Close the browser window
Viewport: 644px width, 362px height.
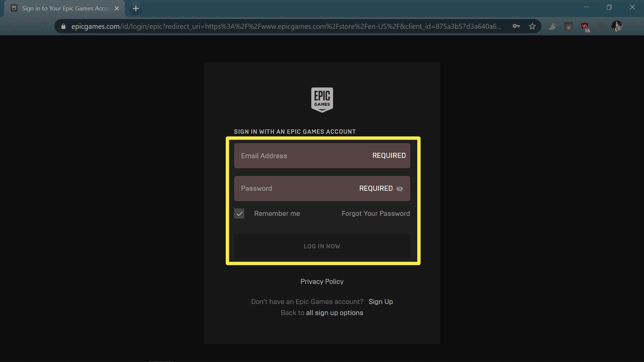tap(632, 7)
